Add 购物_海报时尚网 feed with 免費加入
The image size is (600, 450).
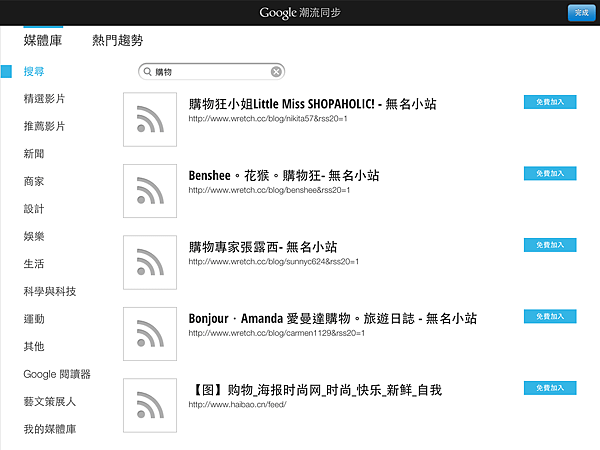[550, 388]
